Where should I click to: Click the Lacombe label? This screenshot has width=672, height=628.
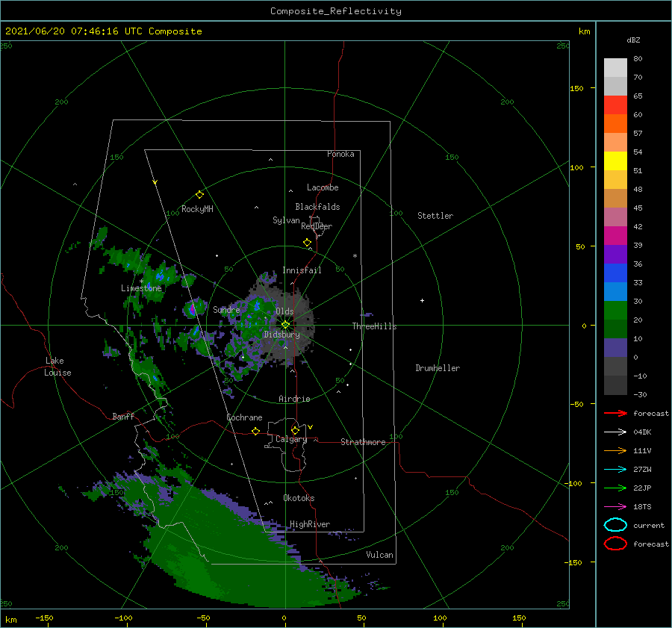(x=323, y=187)
